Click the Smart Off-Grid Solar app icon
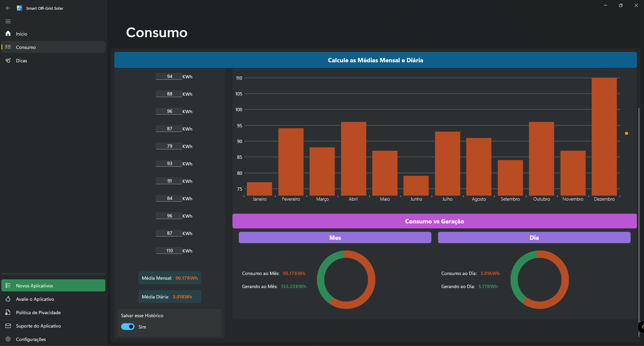The width and height of the screenshot is (644, 346). 19,8
